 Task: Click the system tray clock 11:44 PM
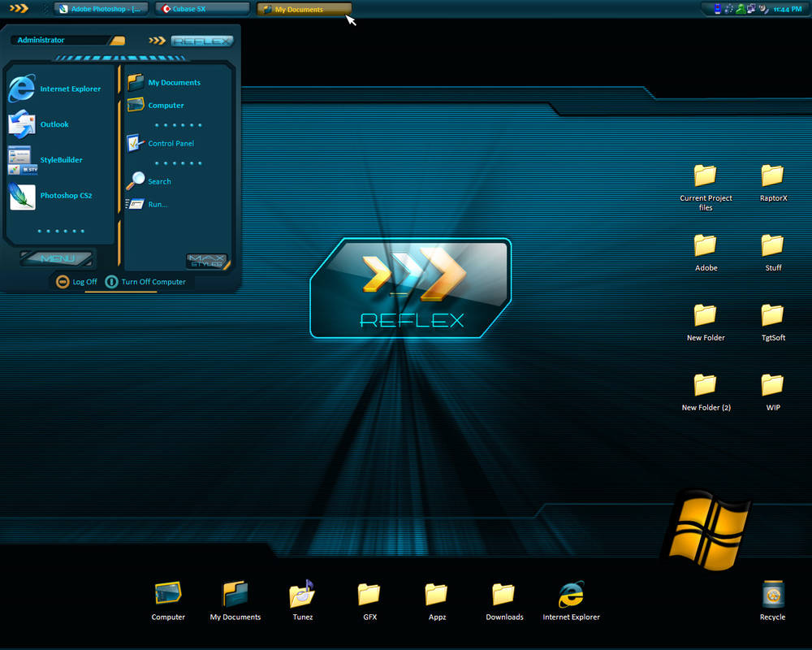click(787, 9)
